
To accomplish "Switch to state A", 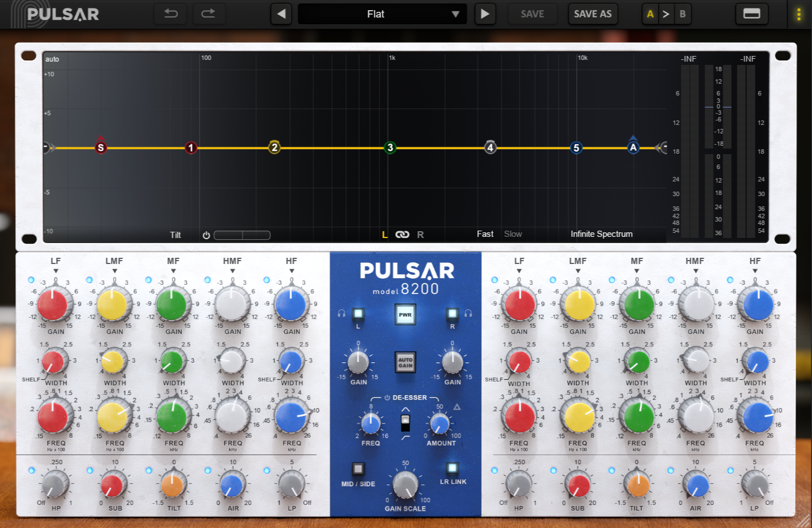I will (x=650, y=14).
